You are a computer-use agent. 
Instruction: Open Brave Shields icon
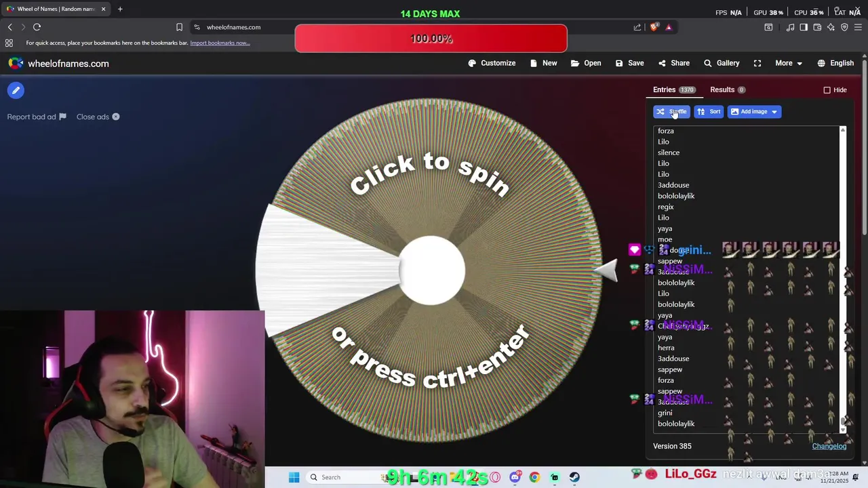point(654,27)
